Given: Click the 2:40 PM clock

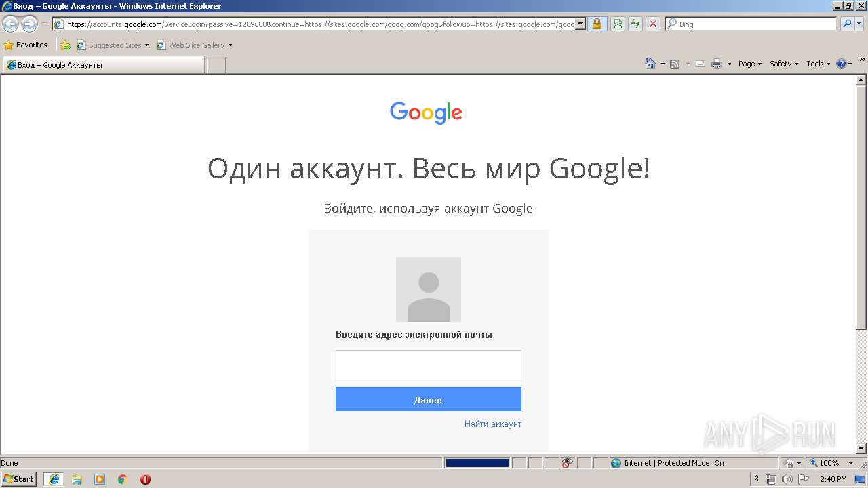Looking at the screenshot, I should [833, 479].
